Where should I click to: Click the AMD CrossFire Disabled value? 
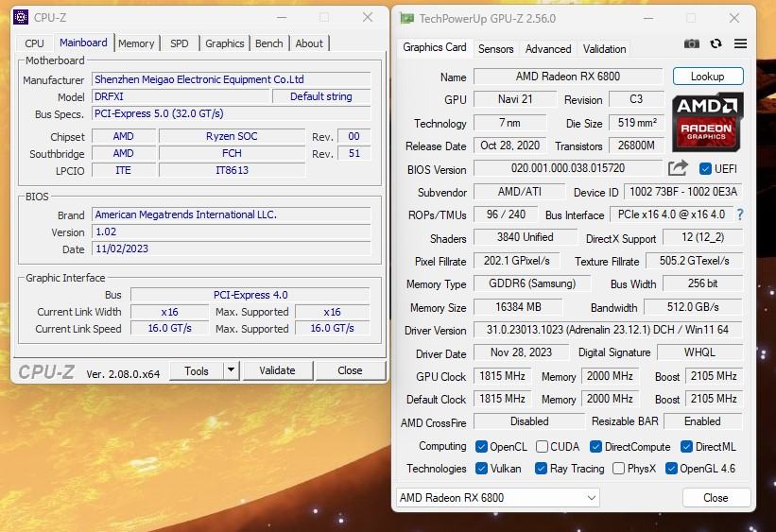529,421
